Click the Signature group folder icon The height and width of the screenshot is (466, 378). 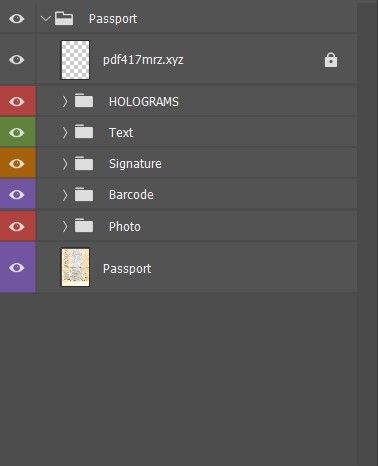[x=84, y=163]
